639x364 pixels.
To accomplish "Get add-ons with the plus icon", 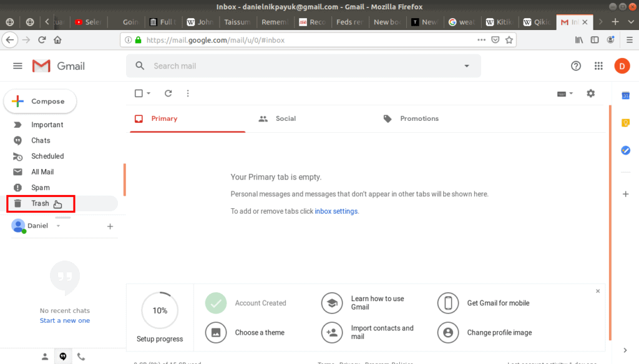I will (x=625, y=194).
